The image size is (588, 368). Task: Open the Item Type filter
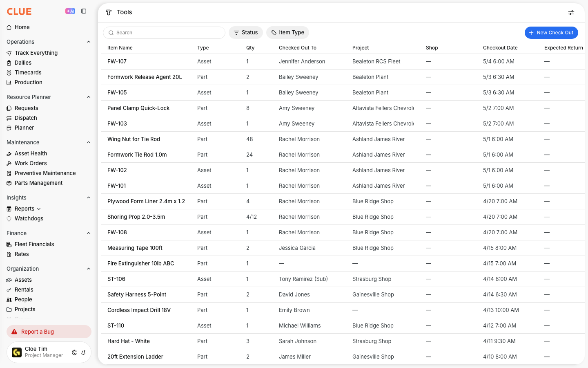(x=287, y=33)
